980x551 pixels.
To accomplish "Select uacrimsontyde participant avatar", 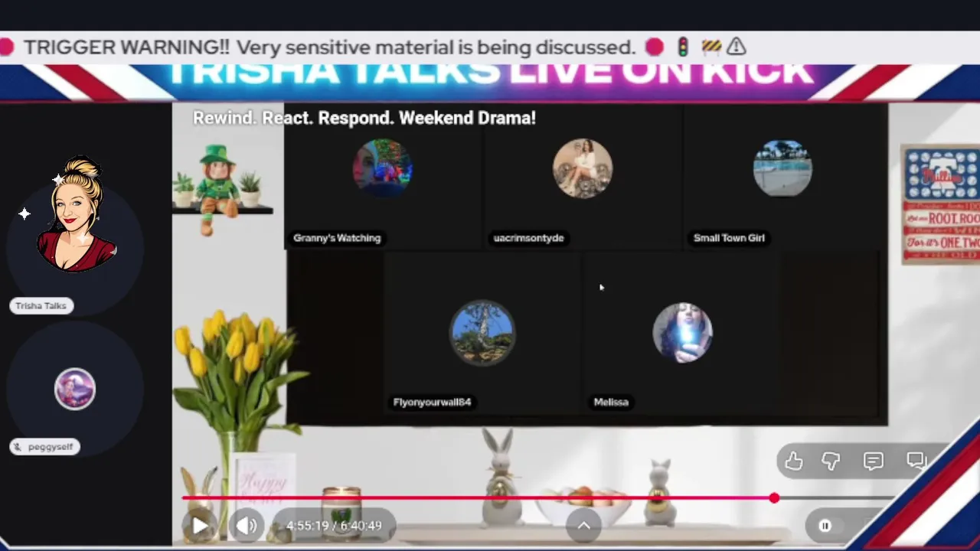I will 582,168.
